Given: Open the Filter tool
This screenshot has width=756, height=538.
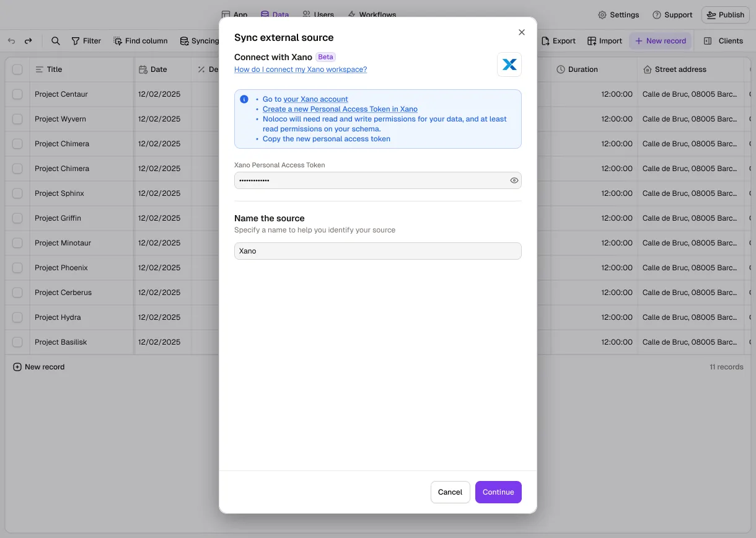Looking at the screenshot, I should [86, 41].
